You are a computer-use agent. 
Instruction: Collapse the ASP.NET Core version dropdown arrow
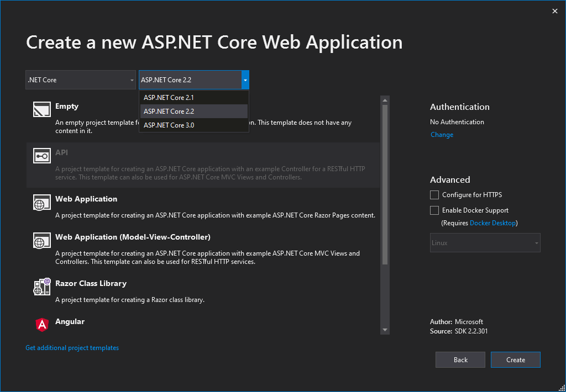tap(245, 80)
